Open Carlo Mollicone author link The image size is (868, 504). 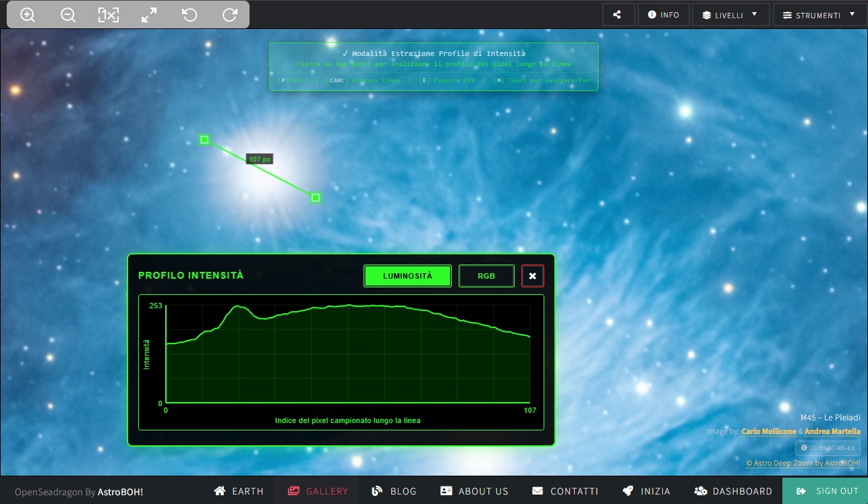click(x=768, y=431)
